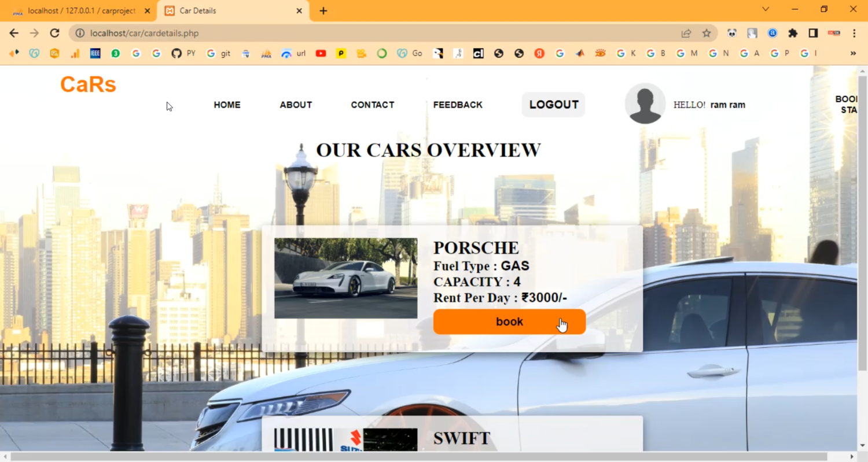Click the 'Rent Per Day : ₹3000/-' text
The height and width of the screenshot is (462, 868).
[500, 298]
